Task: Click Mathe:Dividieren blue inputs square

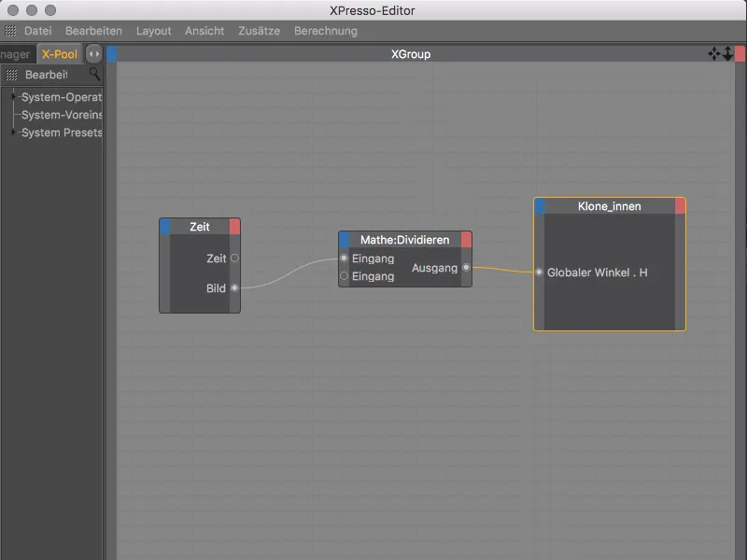Action: pyautogui.click(x=344, y=240)
